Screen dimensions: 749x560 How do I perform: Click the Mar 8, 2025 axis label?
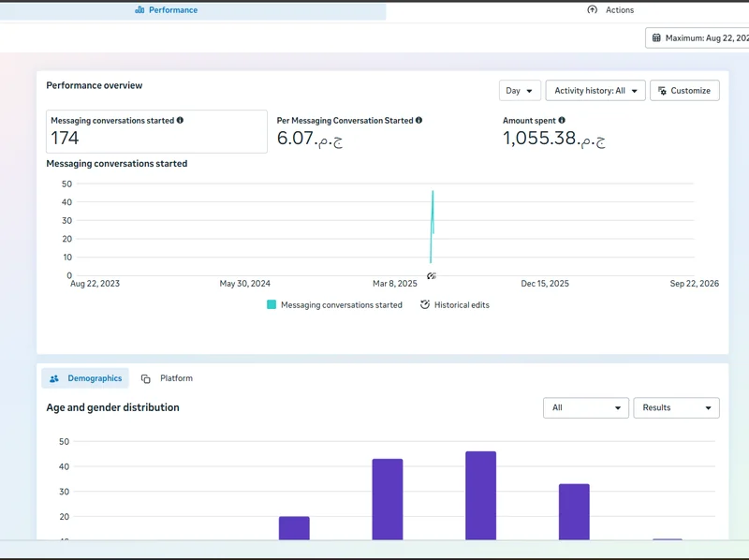pyautogui.click(x=394, y=284)
